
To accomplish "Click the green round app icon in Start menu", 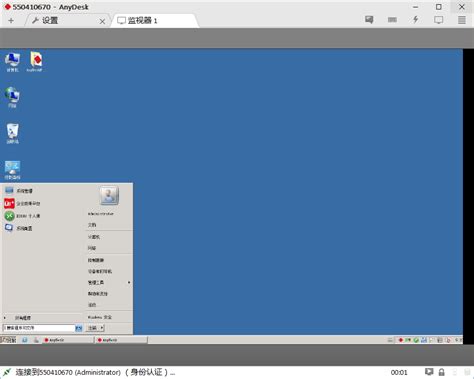I will pyautogui.click(x=9, y=216).
